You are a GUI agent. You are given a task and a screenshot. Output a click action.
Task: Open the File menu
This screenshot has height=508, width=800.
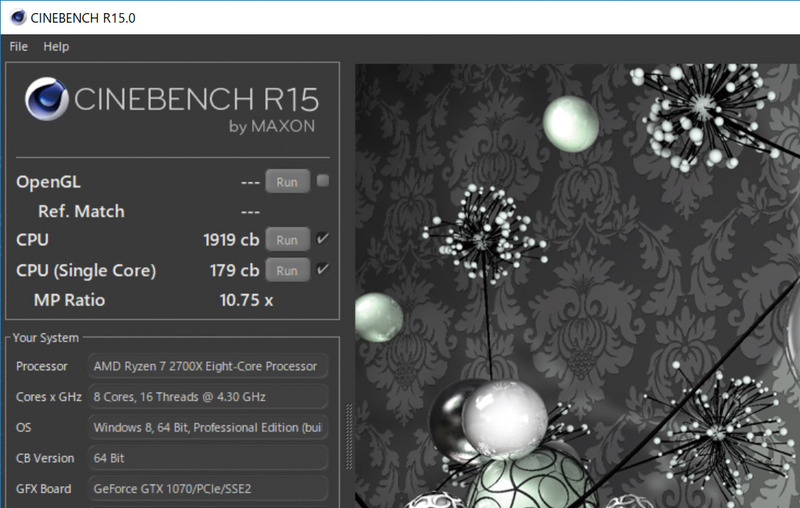click(18, 46)
